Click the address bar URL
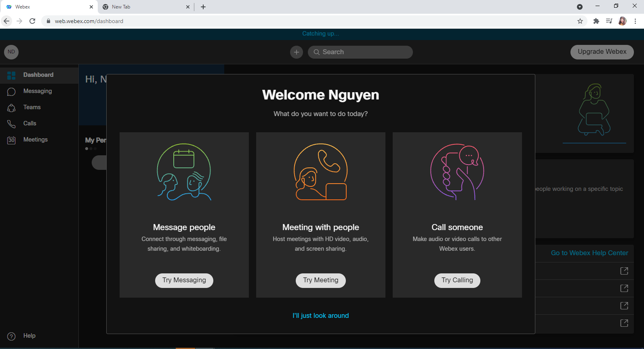This screenshot has height=349, width=644. tap(89, 21)
